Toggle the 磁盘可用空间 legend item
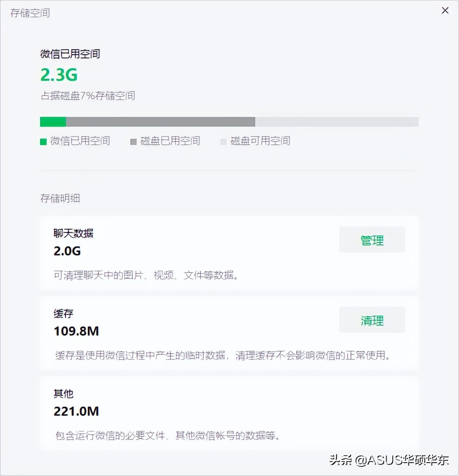The width and height of the screenshot is (459, 476). pos(256,141)
